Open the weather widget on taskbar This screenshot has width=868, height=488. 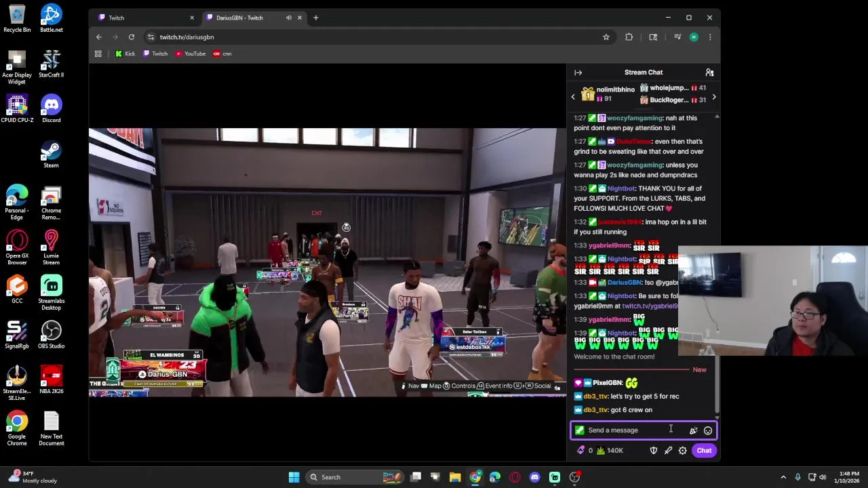pos(33,477)
